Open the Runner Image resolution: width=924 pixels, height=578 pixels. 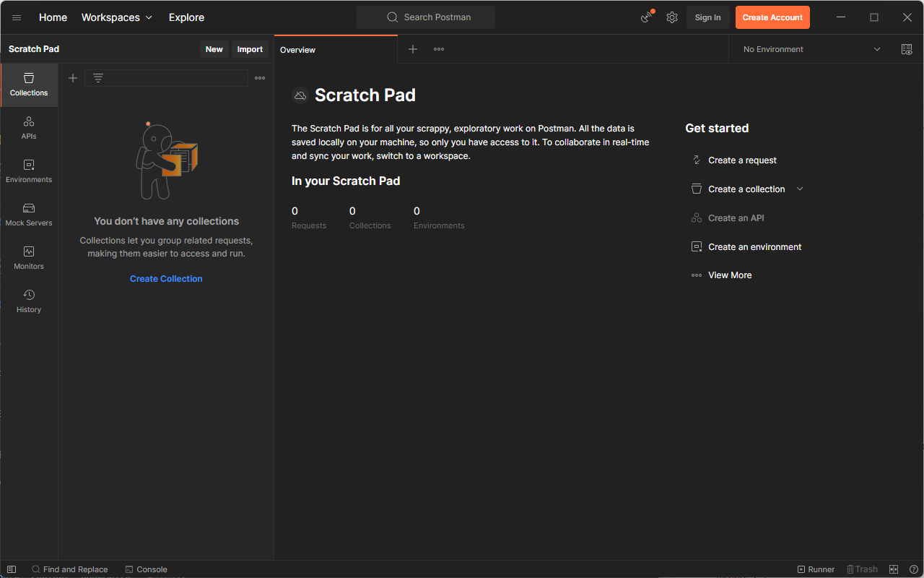(x=816, y=569)
